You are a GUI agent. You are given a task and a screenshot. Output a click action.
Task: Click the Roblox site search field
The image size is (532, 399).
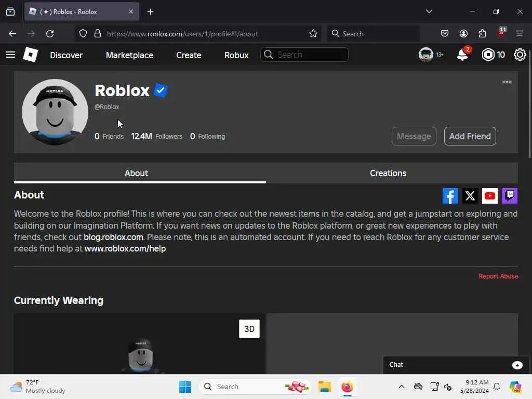(x=304, y=55)
